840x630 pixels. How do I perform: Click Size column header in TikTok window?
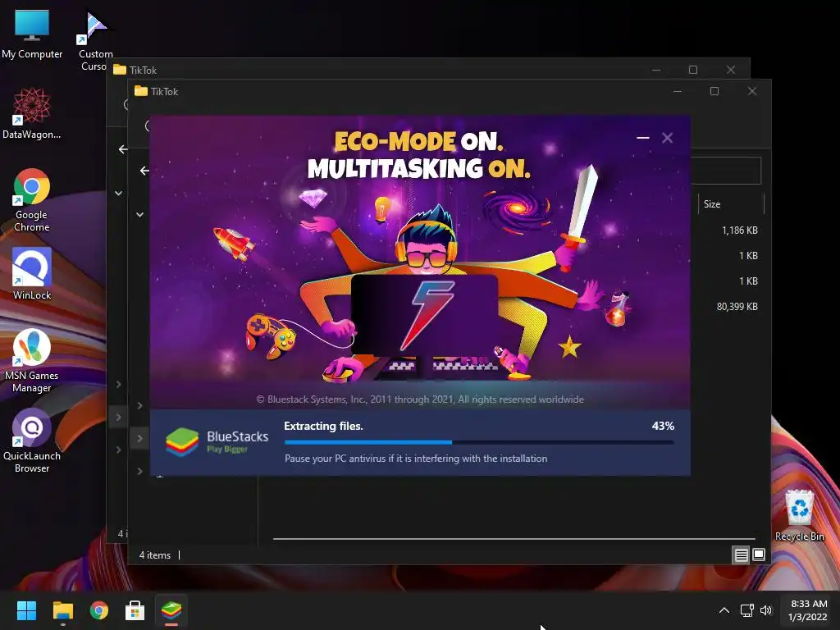tap(729, 204)
